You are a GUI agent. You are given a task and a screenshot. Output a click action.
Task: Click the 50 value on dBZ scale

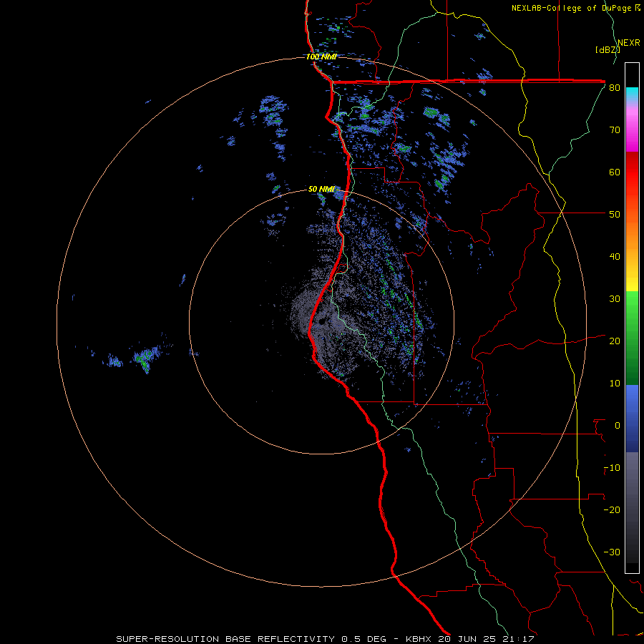615,215
